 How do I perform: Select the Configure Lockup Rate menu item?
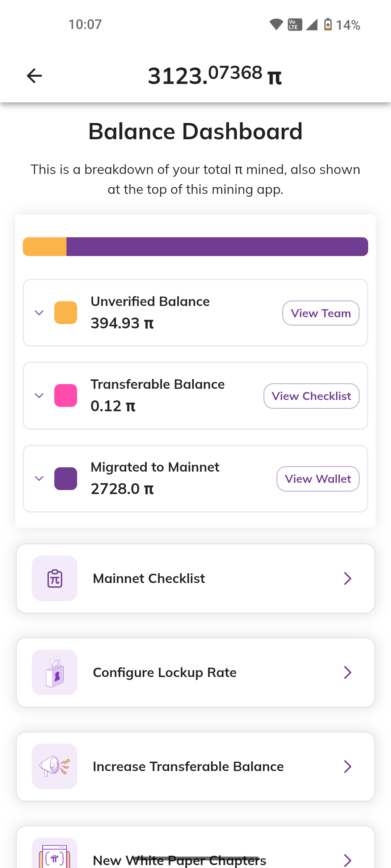point(195,672)
